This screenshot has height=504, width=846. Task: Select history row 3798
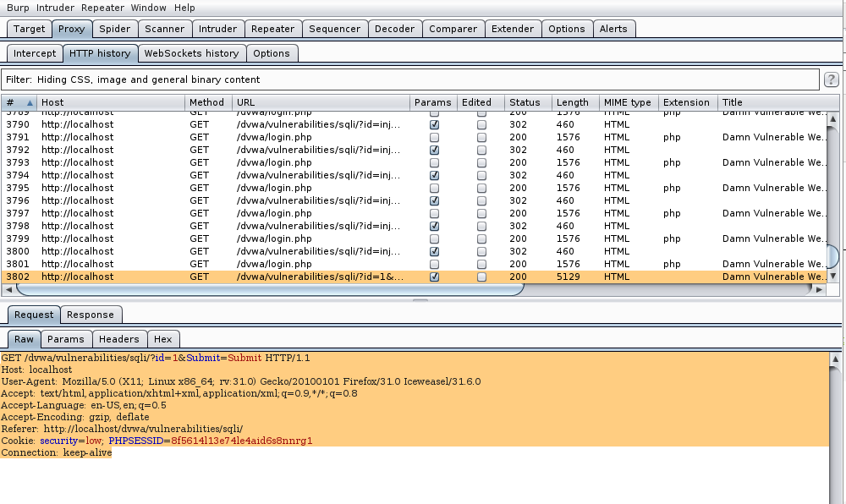(414, 226)
